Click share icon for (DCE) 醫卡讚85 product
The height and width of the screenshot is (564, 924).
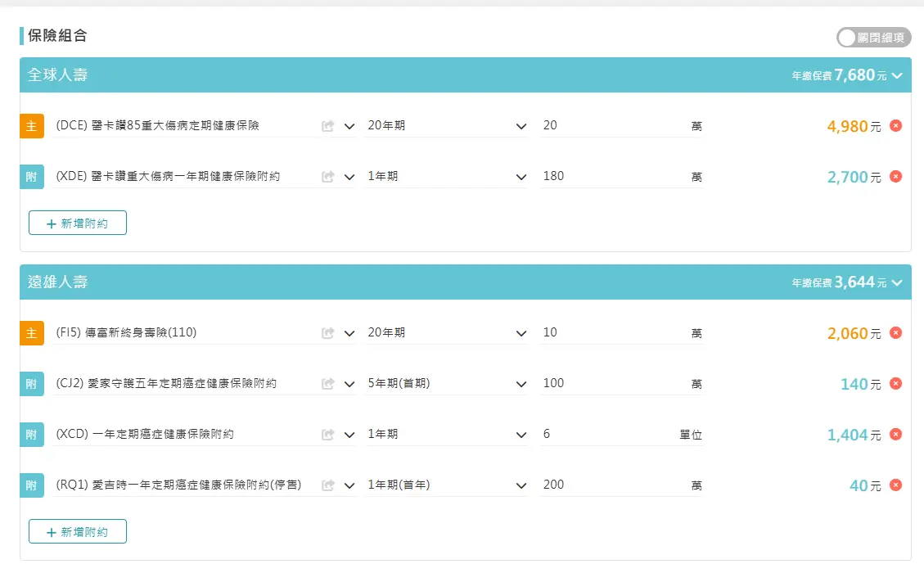(x=327, y=126)
